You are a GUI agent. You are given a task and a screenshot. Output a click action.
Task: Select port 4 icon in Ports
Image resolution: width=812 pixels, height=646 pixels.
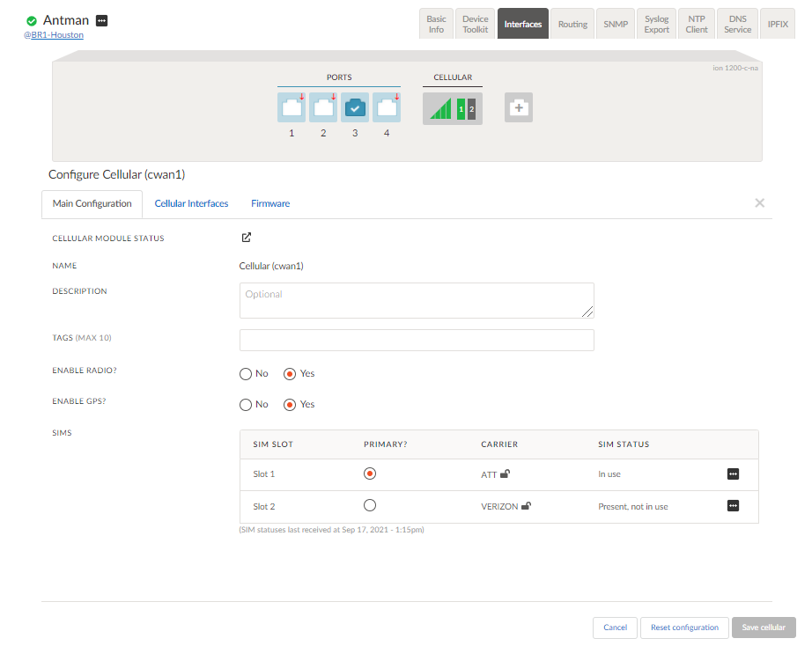(387, 107)
